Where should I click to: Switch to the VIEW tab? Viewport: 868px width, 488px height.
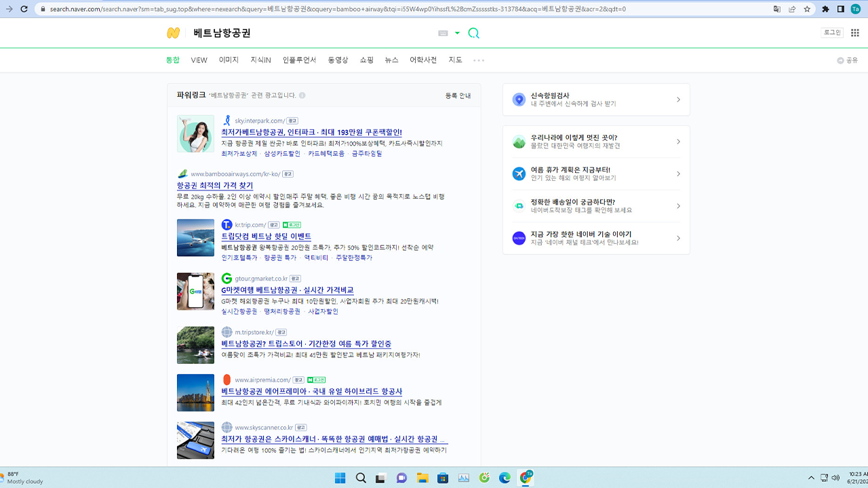[199, 60]
